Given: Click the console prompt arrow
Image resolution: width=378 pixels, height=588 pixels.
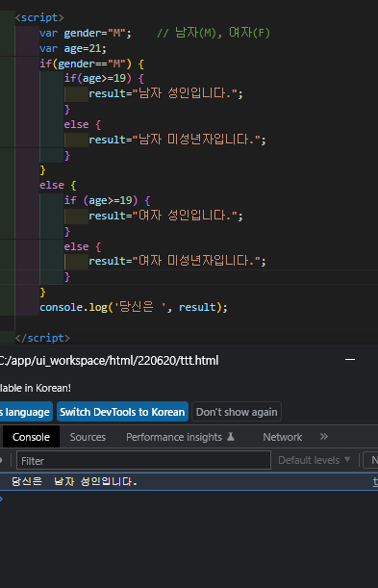Looking at the screenshot, I should click(x=2, y=499).
